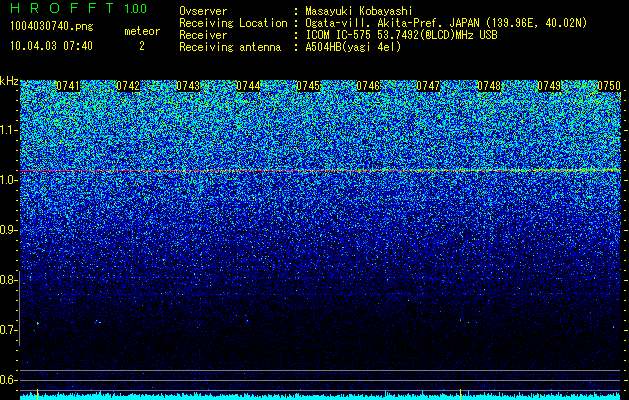Click the 'Ovserver' label
The height and width of the screenshot is (400, 629).
[x=203, y=11]
